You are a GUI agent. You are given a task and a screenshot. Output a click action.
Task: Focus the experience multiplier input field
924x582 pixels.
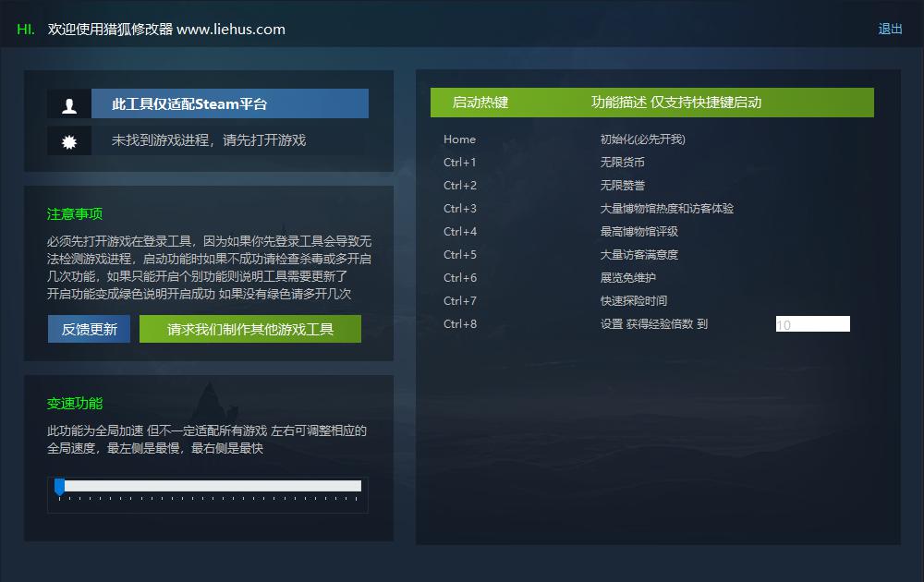point(812,324)
